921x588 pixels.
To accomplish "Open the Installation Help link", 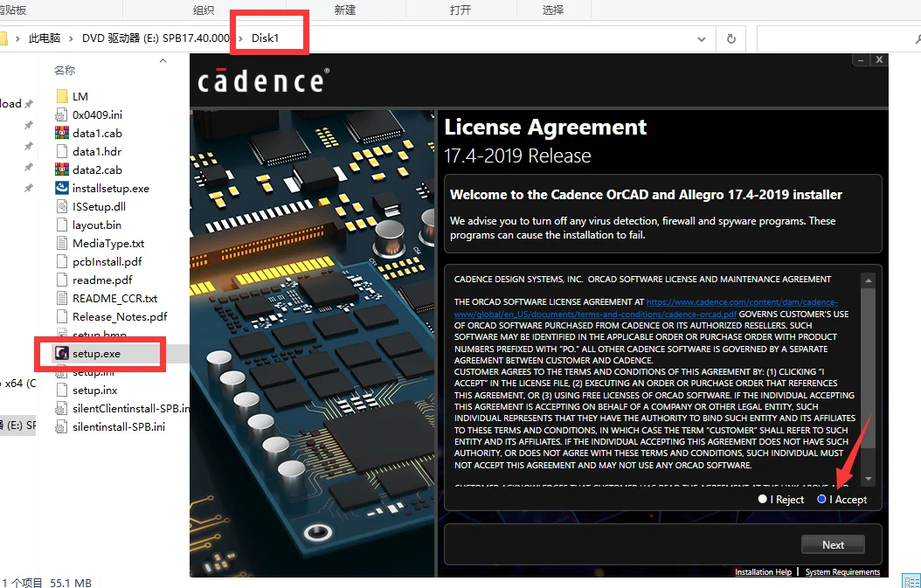I will tap(763, 572).
